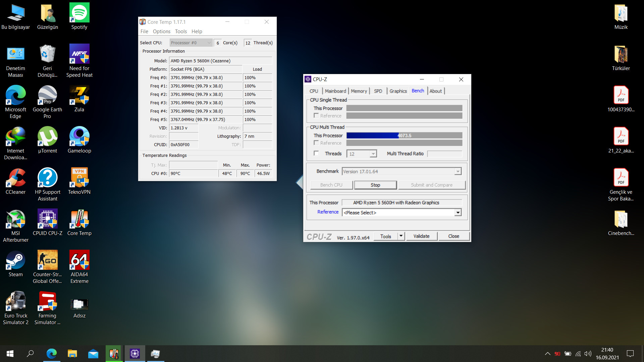644x362 pixels.
Task: Enable the Multi Thread Reference checkbox
Action: 316,143
